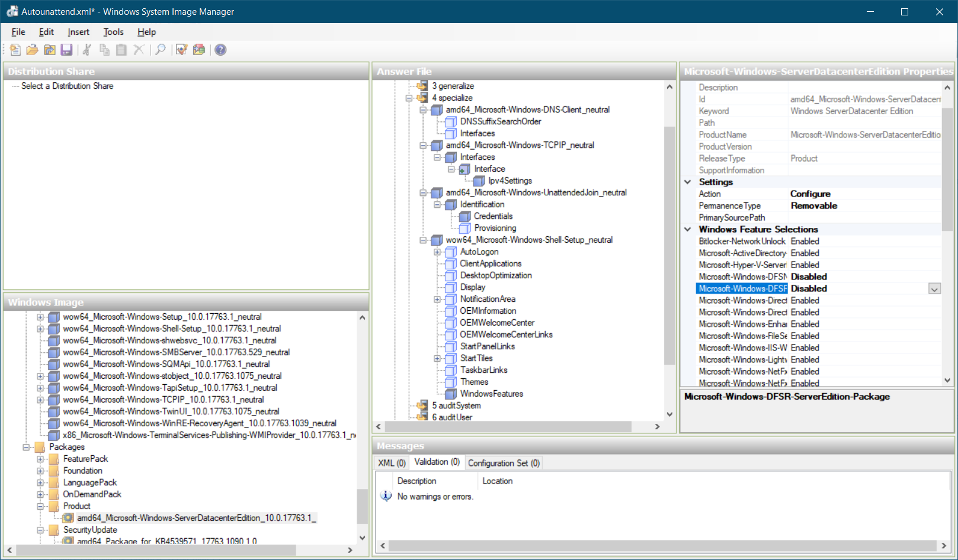This screenshot has width=958, height=560.
Task: Click the LanguagePack folder icon
Action: (55, 482)
